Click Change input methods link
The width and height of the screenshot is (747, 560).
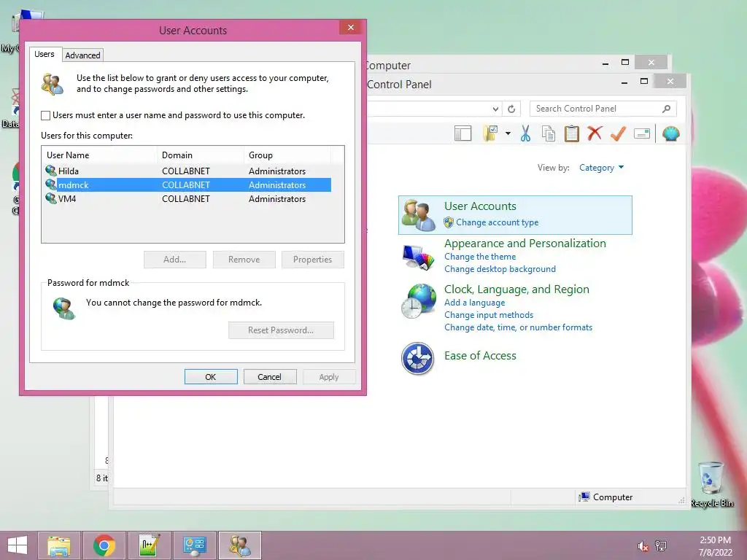point(488,315)
